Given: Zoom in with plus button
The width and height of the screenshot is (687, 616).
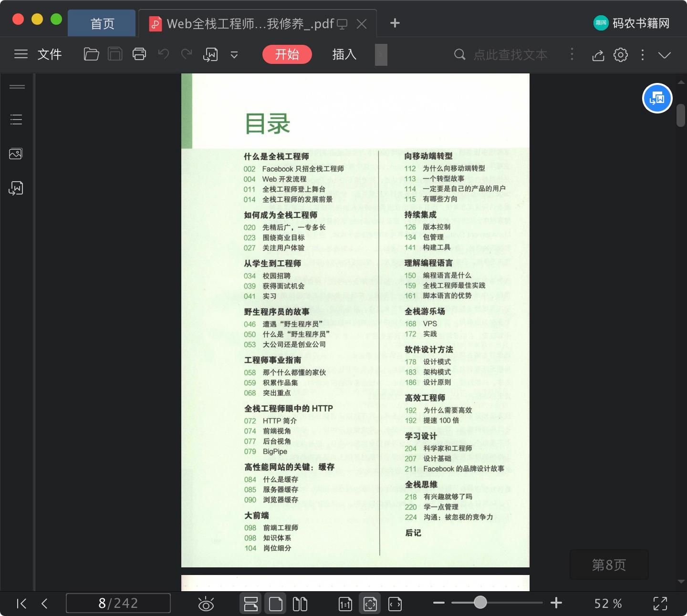Looking at the screenshot, I should coord(556,603).
